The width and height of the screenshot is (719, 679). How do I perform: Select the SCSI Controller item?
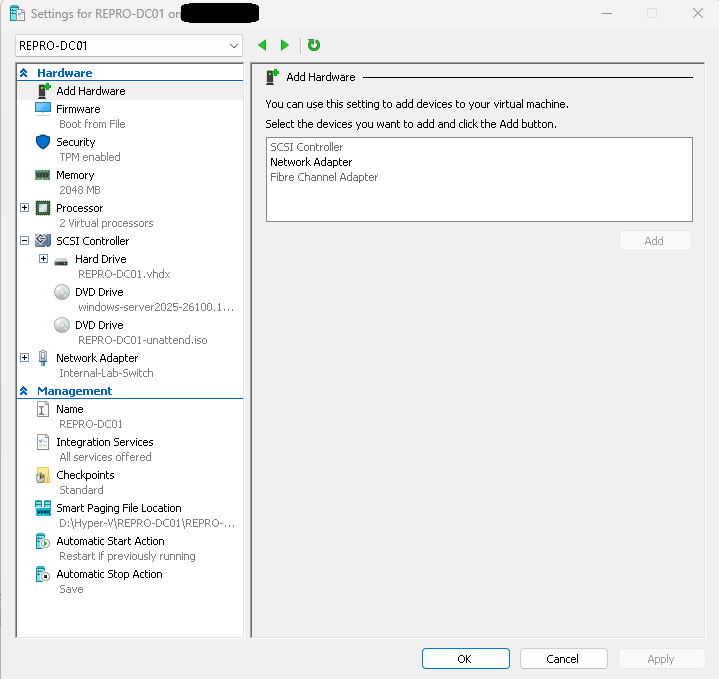tap(93, 241)
